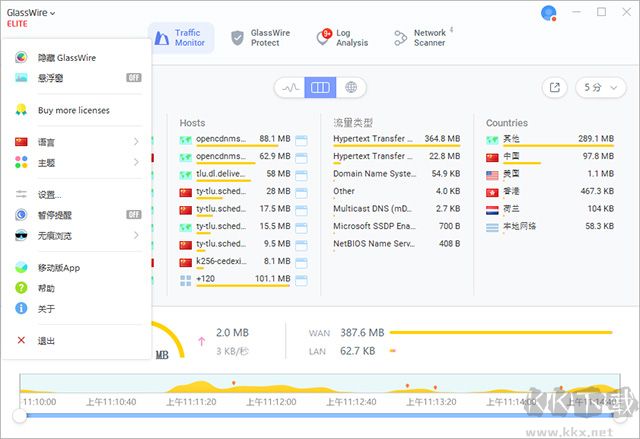Open the user account avatar icon
This screenshot has height=439, width=640.
[547, 13]
